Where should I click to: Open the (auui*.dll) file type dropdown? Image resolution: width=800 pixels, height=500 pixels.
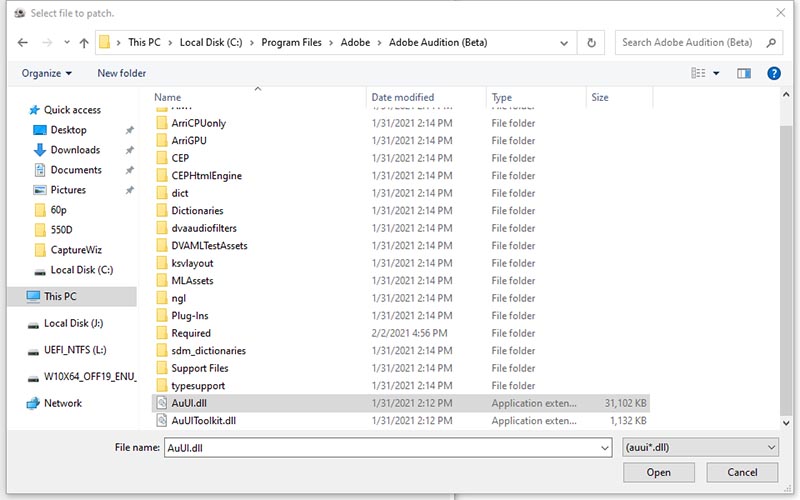700,447
